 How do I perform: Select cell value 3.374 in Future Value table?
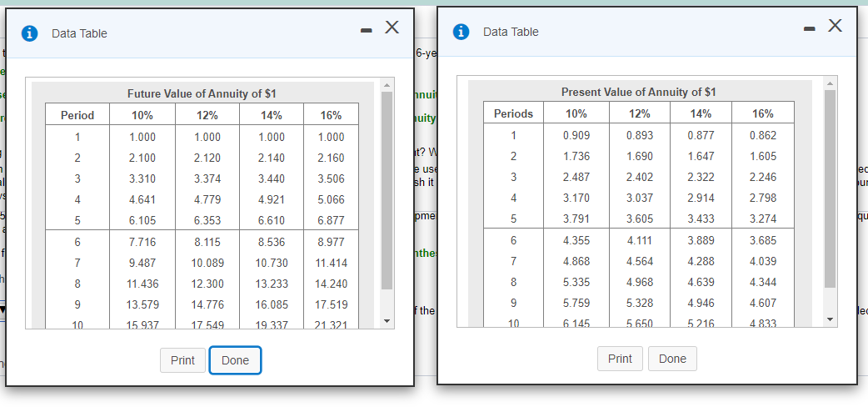click(x=207, y=179)
